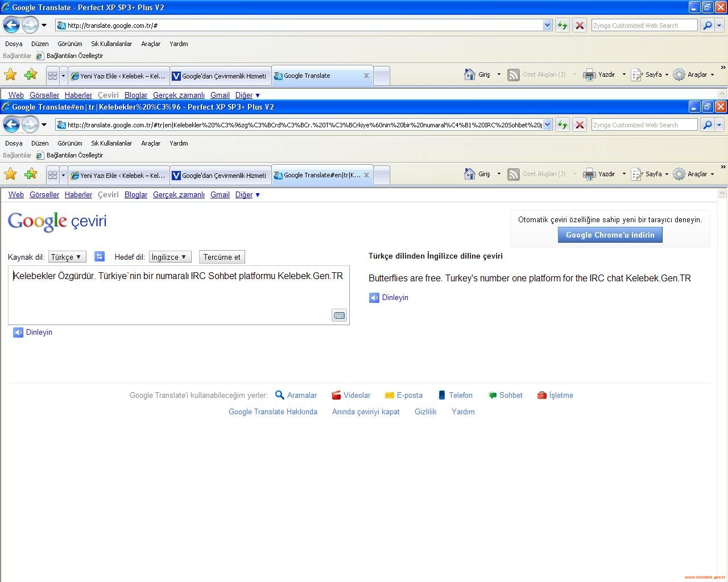
Task: Open Görünüm menu in front window
Action: [x=70, y=143]
